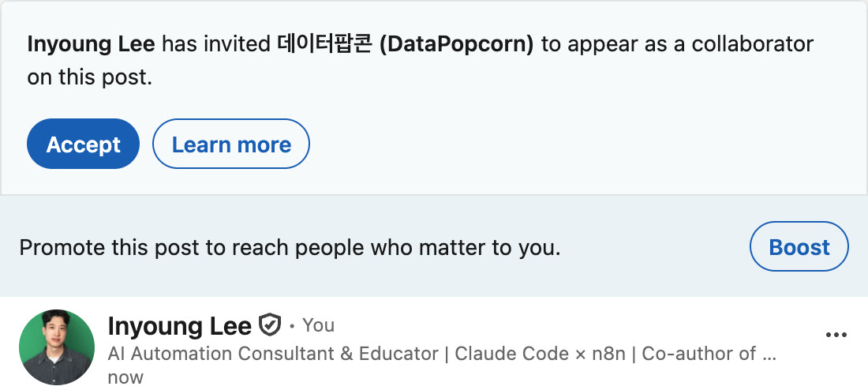Image resolution: width=868 pixels, height=390 pixels.
Task: Open Inyoung Lee's name in the post header
Action: click(x=180, y=326)
